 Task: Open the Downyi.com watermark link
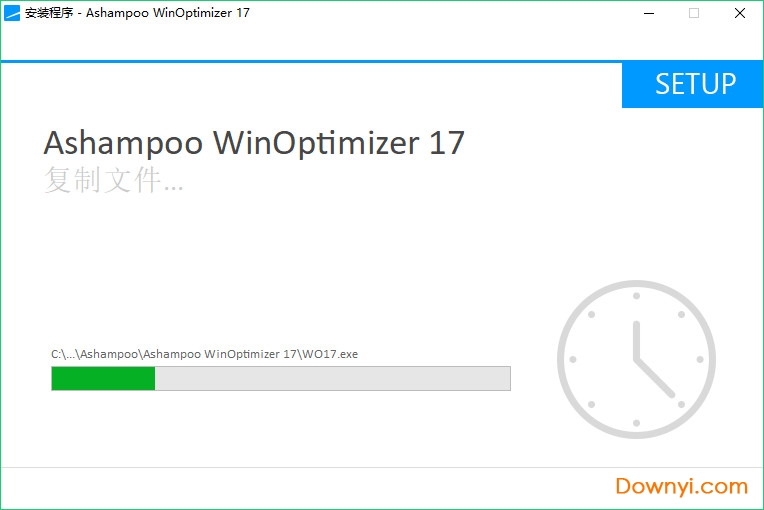point(681,486)
